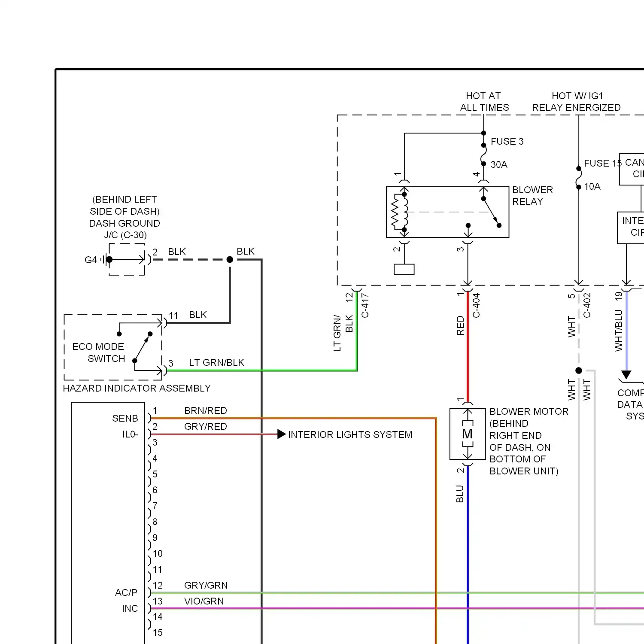Click the "GRY/RED" wire label
The width and height of the screenshot is (644, 644).
[x=205, y=426]
